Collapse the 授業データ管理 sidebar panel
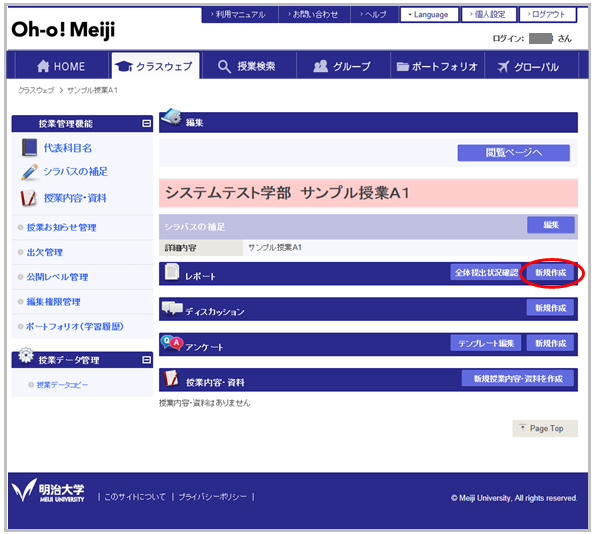This screenshot has height=534, width=596. [146, 360]
